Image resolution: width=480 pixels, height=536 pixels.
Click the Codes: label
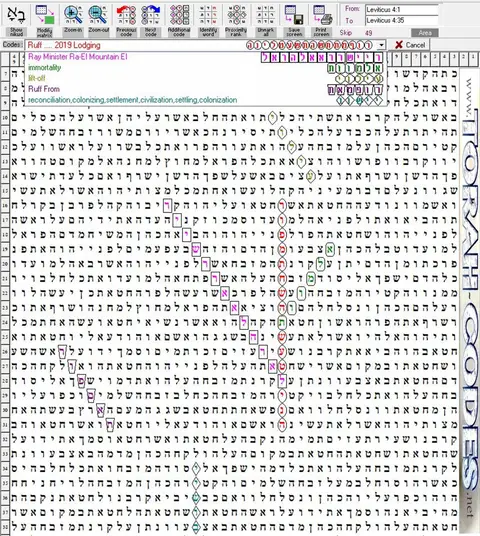[x=13, y=45]
